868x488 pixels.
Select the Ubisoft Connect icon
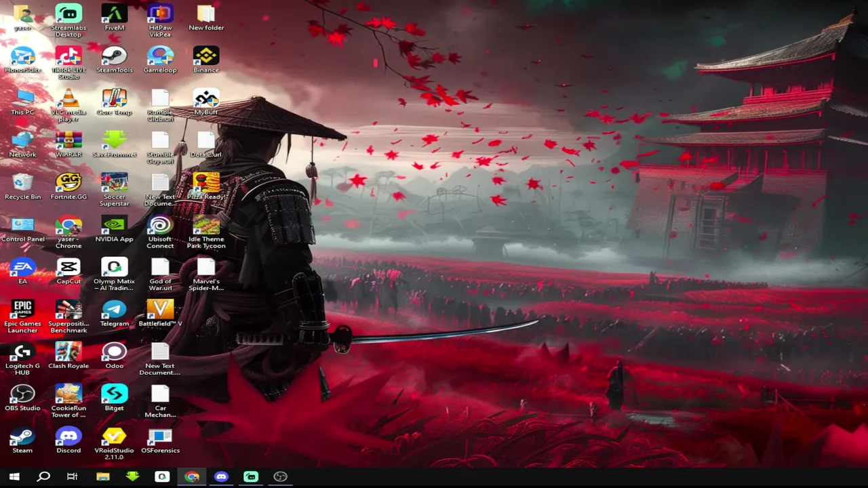(x=160, y=232)
